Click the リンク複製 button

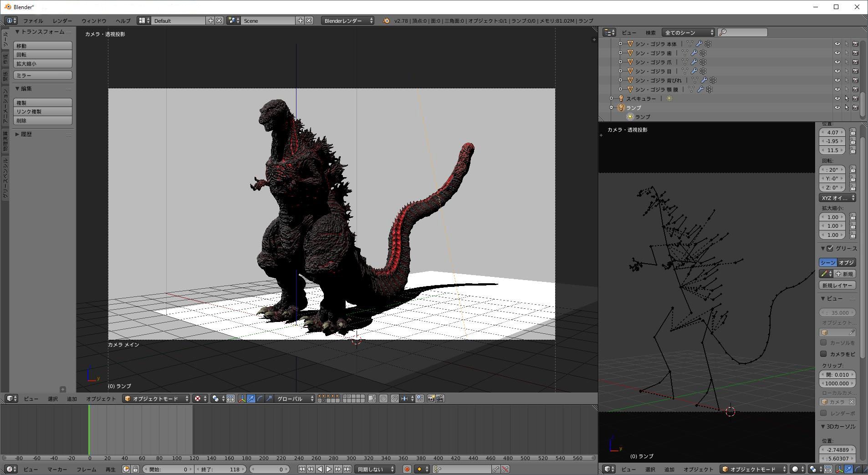point(43,112)
